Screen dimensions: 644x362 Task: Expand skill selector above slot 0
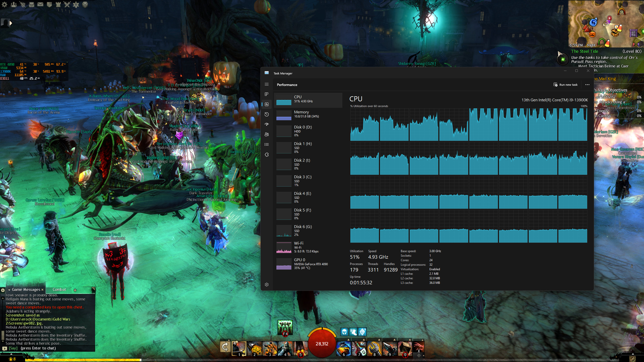[410, 340]
